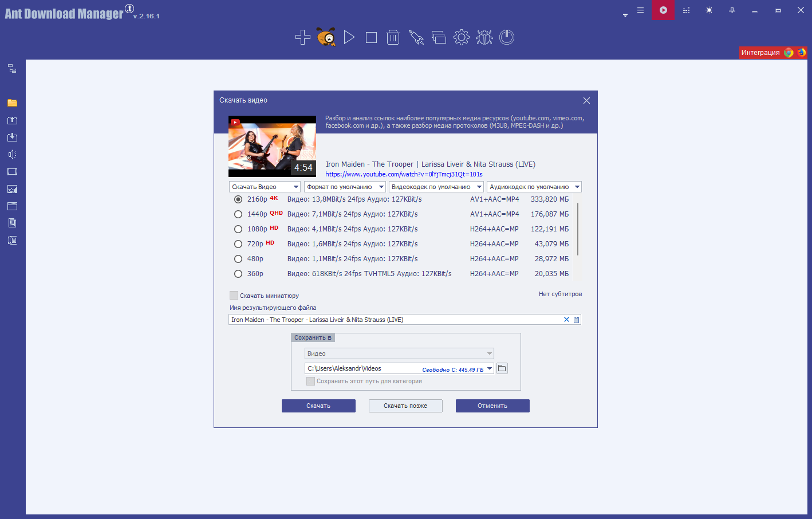Open the Аудиокодек по умолчанию dropdown
Image resolution: width=812 pixels, height=519 pixels.
(534, 187)
